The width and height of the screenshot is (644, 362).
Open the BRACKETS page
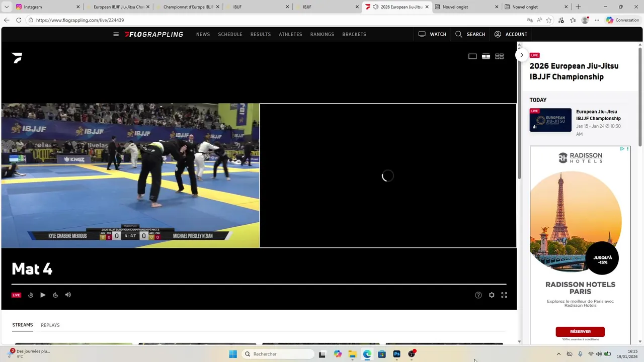click(x=354, y=34)
